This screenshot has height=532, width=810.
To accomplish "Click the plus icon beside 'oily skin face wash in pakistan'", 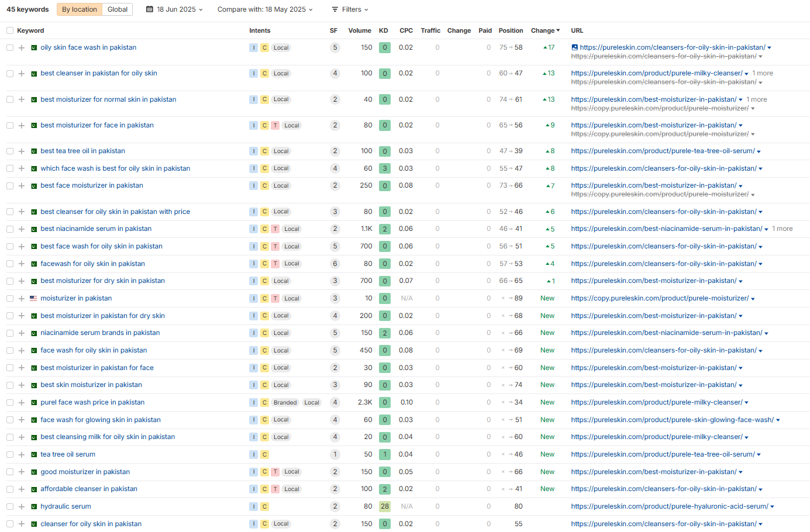I will tap(22, 48).
